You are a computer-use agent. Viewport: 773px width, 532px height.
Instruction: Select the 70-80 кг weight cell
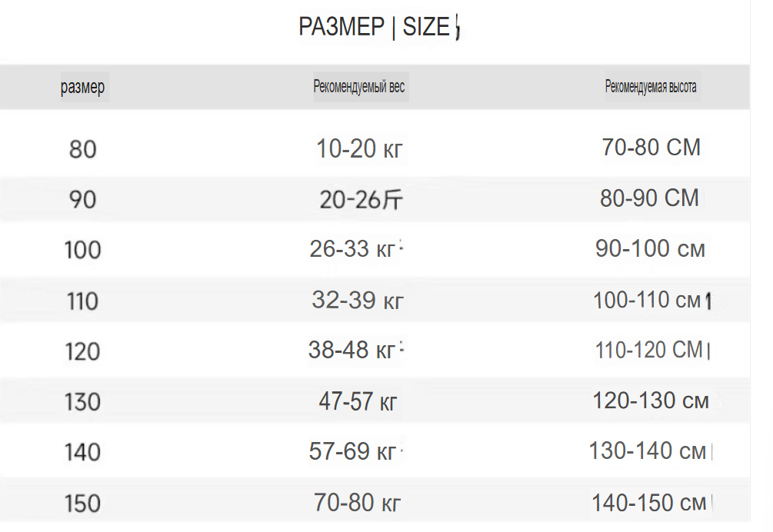point(358,503)
